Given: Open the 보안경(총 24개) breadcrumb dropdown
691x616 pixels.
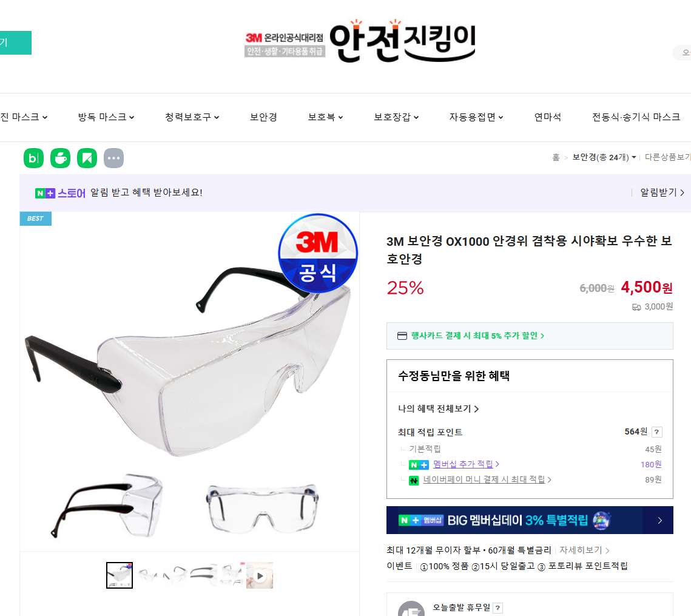Looking at the screenshot, I should [x=604, y=157].
